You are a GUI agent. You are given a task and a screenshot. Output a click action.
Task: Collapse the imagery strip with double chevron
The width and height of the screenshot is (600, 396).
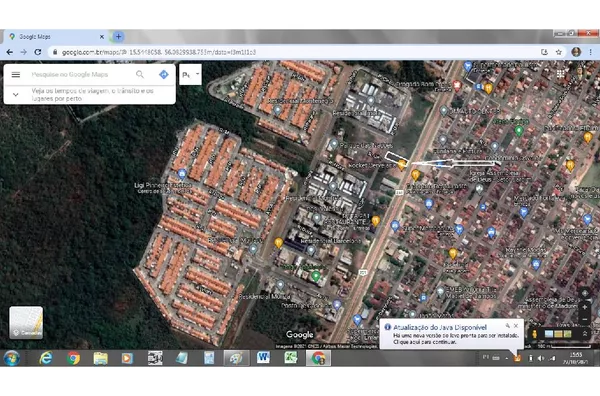(585, 334)
